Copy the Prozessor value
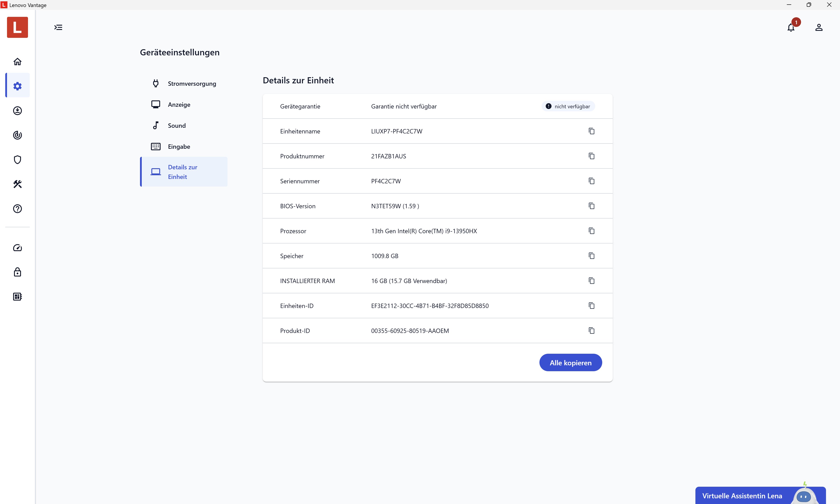The width and height of the screenshot is (840, 504). point(591,231)
